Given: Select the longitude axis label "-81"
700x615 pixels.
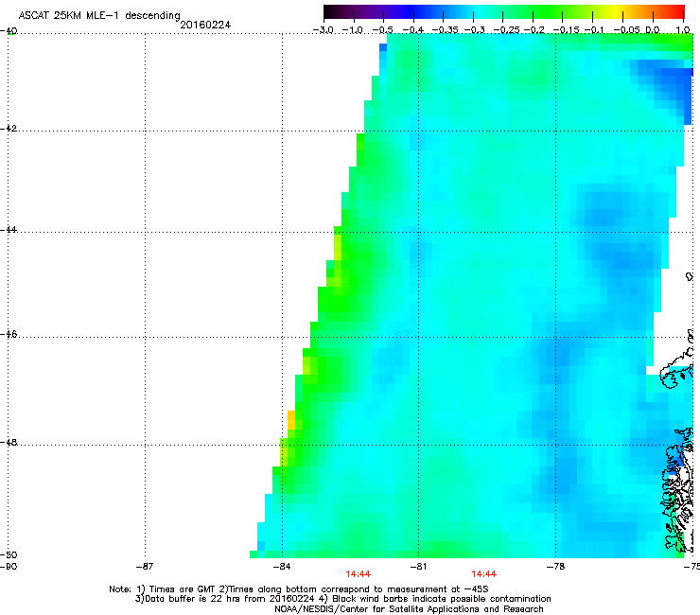Looking at the screenshot, I should (418, 567).
